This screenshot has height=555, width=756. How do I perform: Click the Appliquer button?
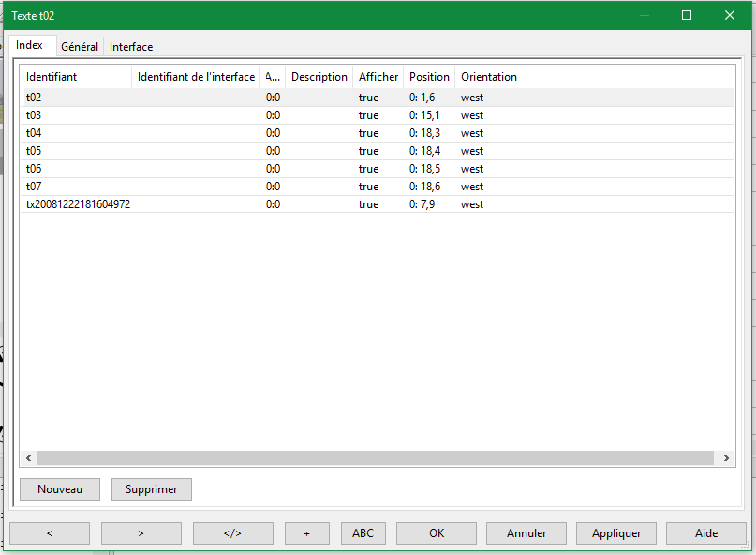coord(616,533)
